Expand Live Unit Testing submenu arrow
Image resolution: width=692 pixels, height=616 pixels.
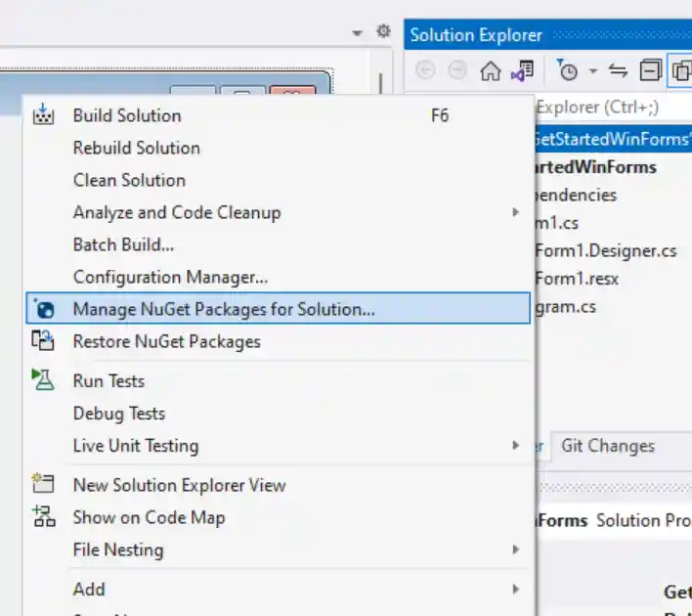click(515, 445)
